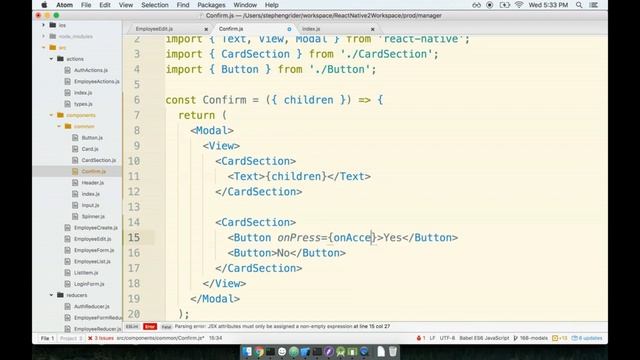640x360 pixels.
Task: Open types.js in the tree
Action: [83, 104]
